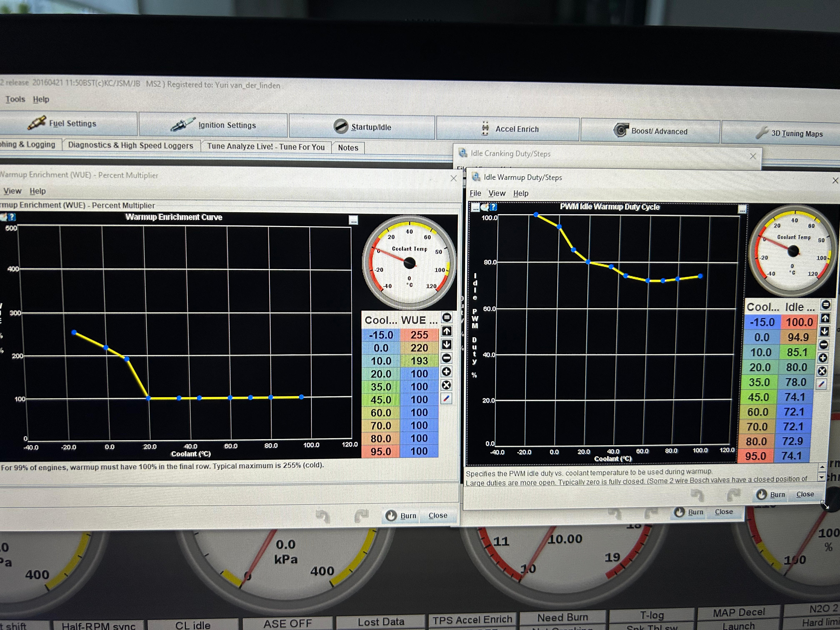Select Idle duty cell with value 100.0
Viewport: 840px width, 630px height.
point(799,322)
